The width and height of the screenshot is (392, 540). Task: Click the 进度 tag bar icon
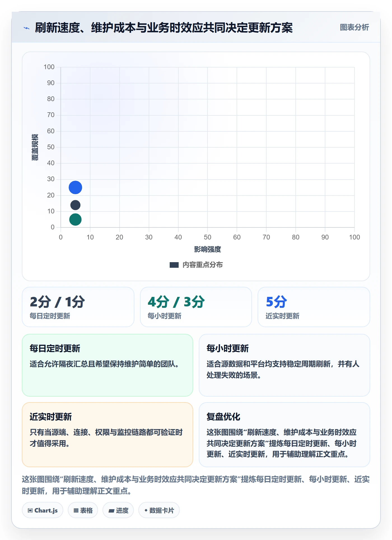111,511
